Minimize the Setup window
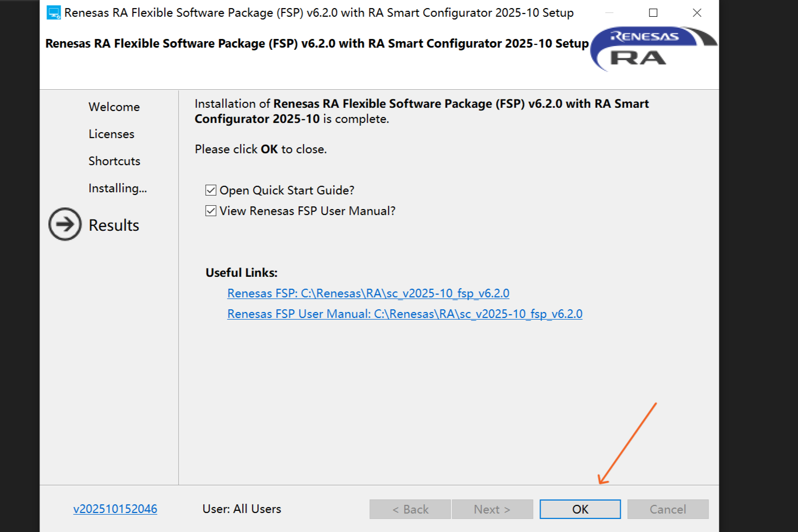This screenshot has width=798, height=532. point(609,12)
